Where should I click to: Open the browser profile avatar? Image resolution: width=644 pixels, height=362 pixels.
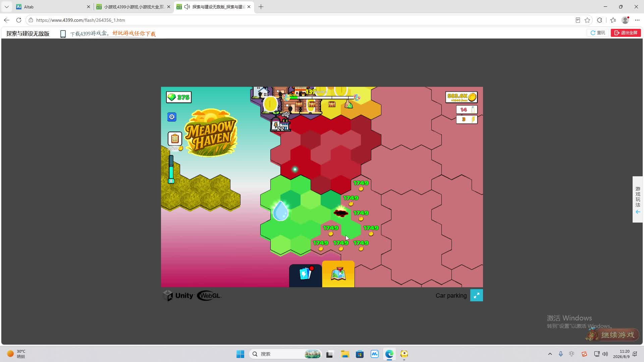pyautogui.click(x=625, y=20)
